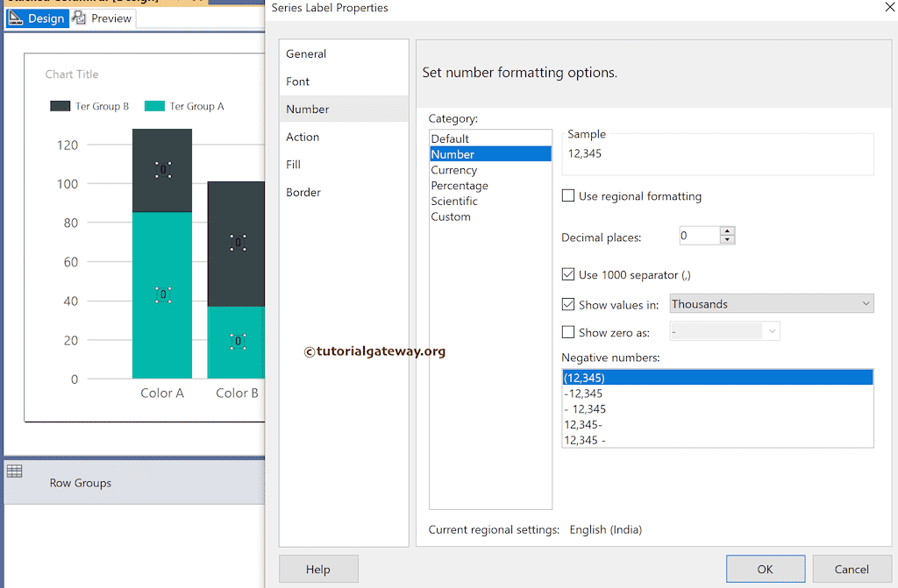Viewport: 898px width, 588px height.
Task: Enable the Show zero as checkbox
Action: tap(567, 332)
